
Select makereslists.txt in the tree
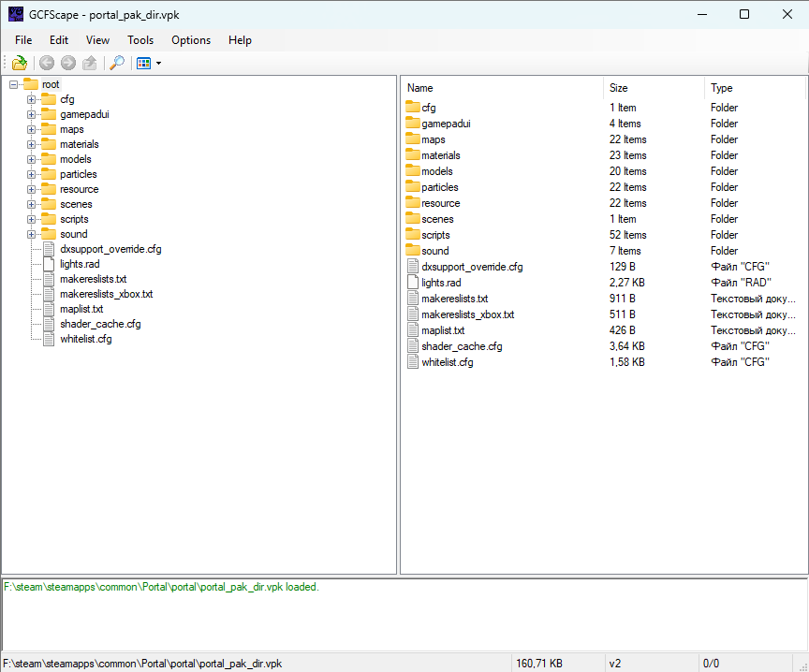94,279
